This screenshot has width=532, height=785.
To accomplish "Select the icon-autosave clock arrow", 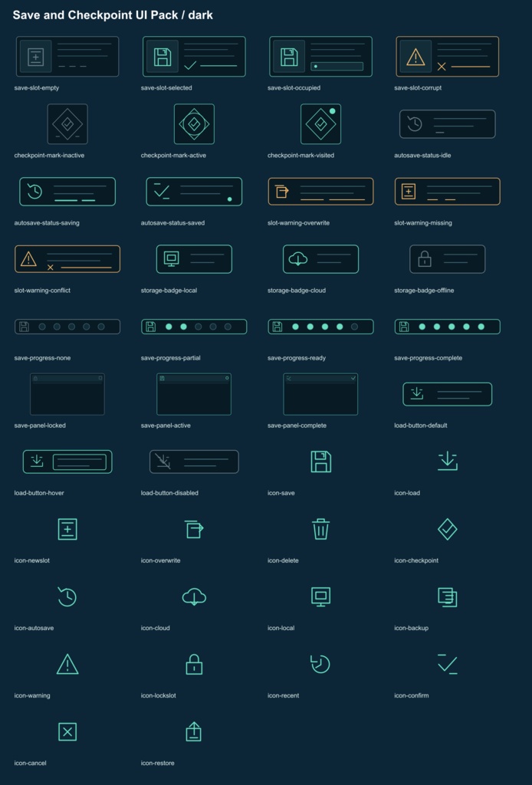I will [x=67, y=596].
